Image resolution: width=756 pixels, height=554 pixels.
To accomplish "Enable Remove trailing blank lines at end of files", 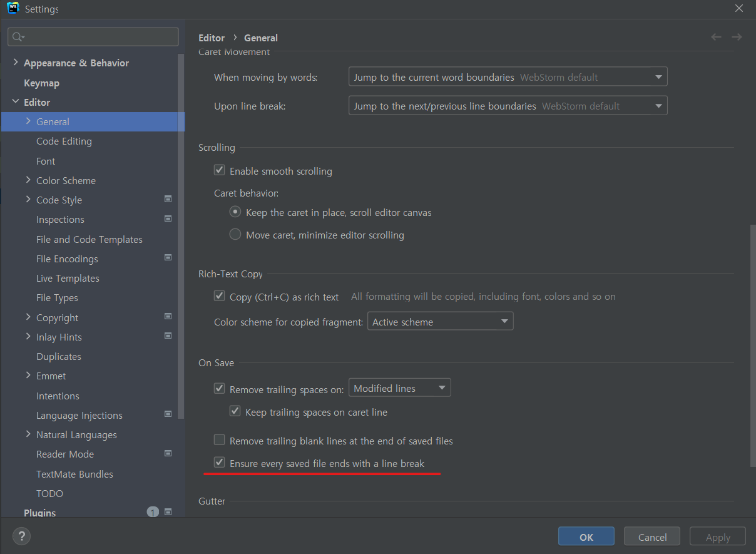I will point(219,439).
